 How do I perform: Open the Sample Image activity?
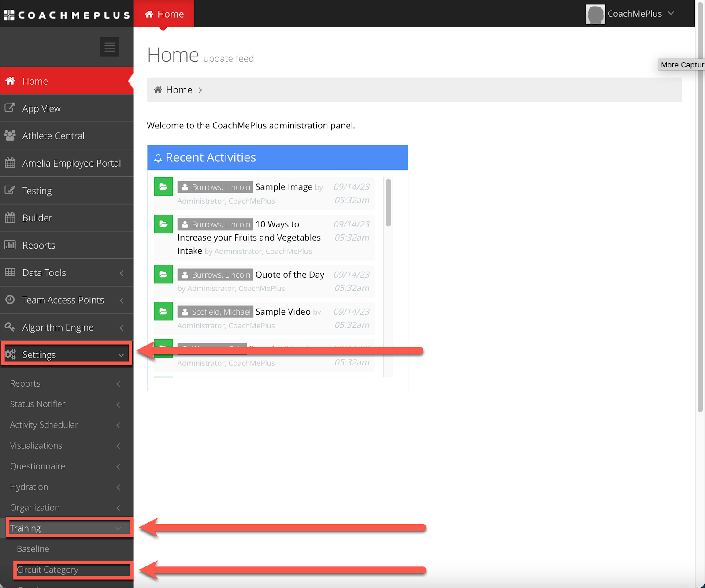(284, 187)
